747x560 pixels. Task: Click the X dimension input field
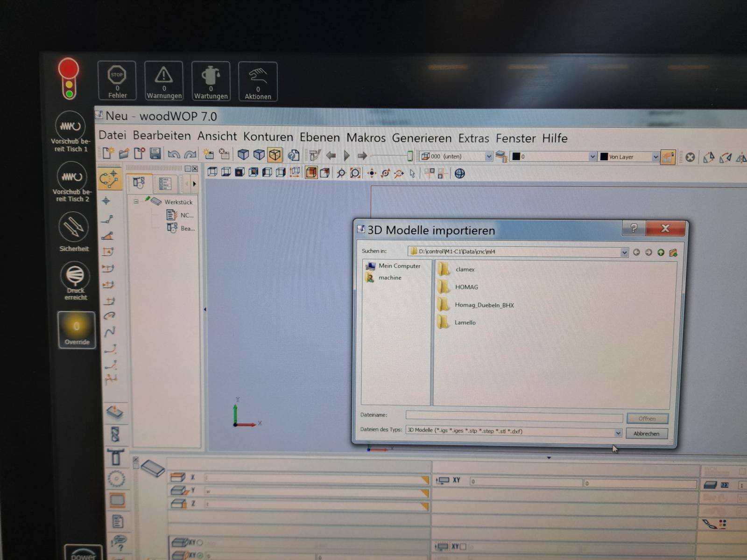317,478
